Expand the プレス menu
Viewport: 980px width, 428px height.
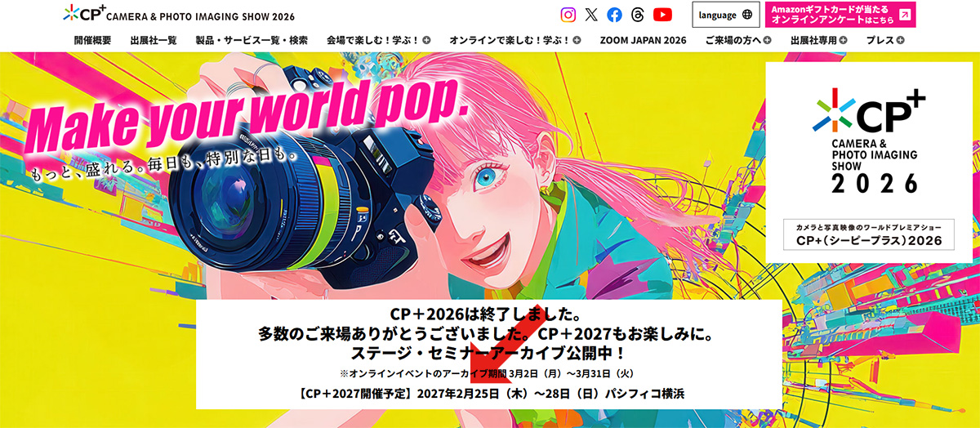[900, 40]
